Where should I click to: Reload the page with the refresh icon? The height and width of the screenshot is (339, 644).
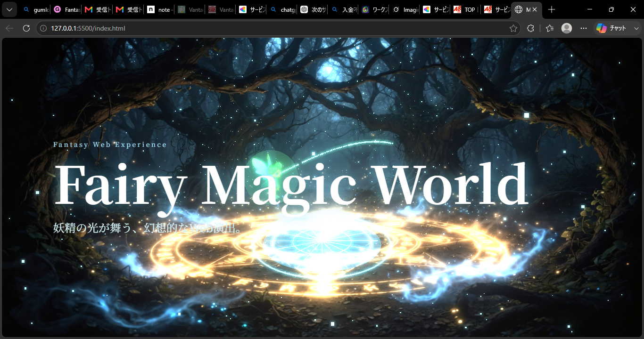[26, 28]
